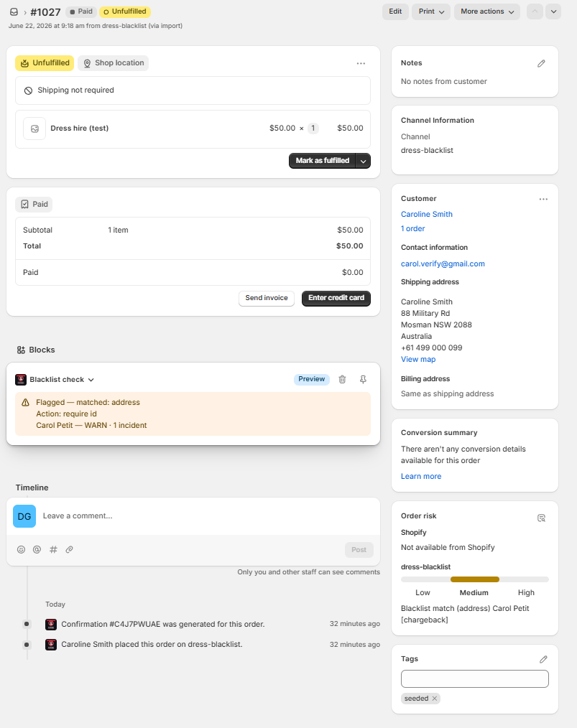This screenshot has height=728, width=577.
Task: Click the Preview badge on Blacklist check
Action: click(x=312, y=379)
